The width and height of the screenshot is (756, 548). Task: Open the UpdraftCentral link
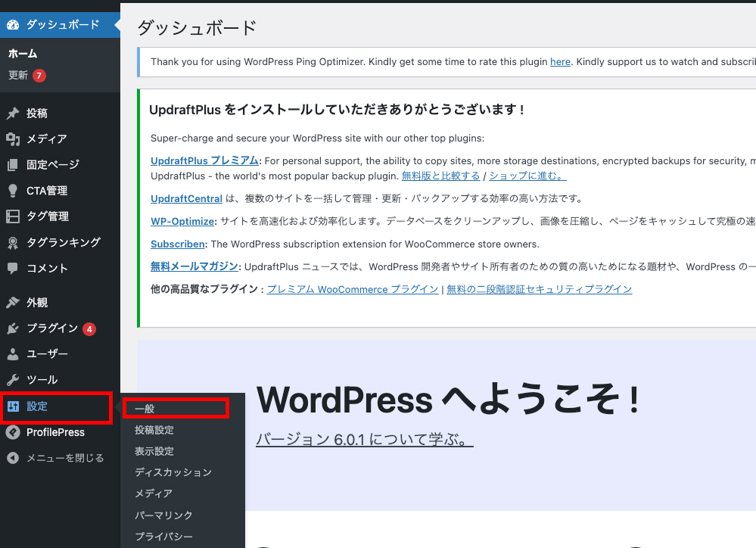(x=187, y=199)
